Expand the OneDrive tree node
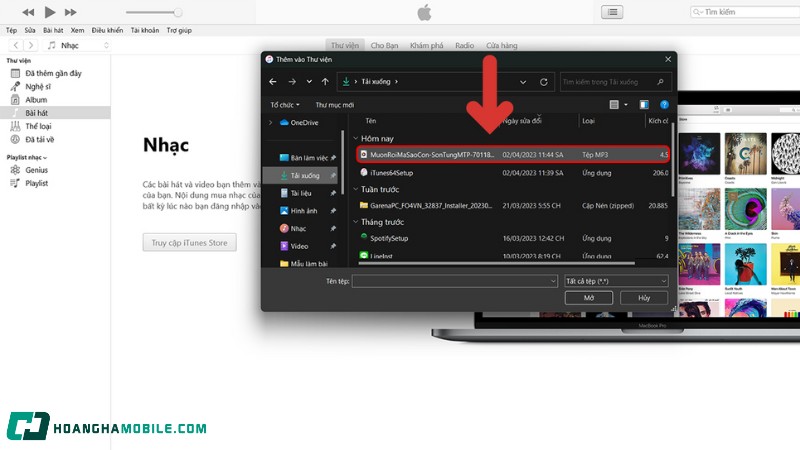The image size is (800, 450). click(270, 122)
